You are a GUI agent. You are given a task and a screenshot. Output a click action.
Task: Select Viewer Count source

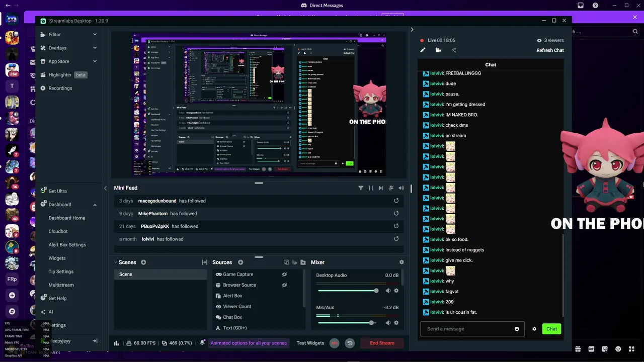pos(237,307)
